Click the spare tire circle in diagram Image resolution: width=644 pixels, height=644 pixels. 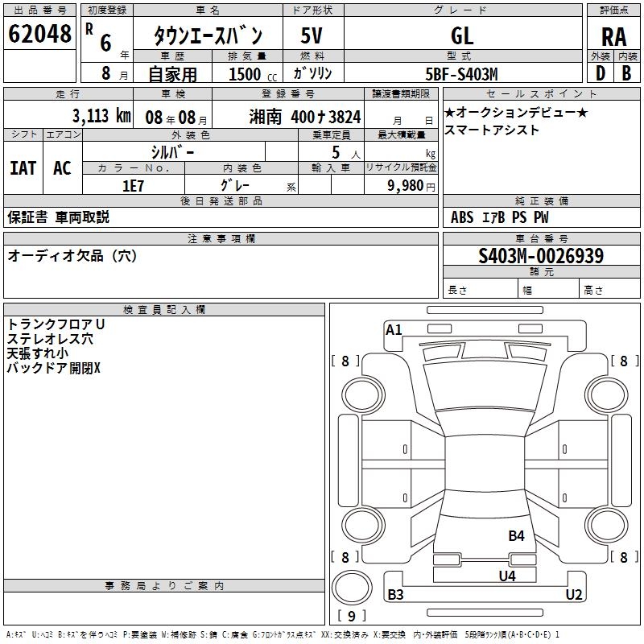pos(352,588)
